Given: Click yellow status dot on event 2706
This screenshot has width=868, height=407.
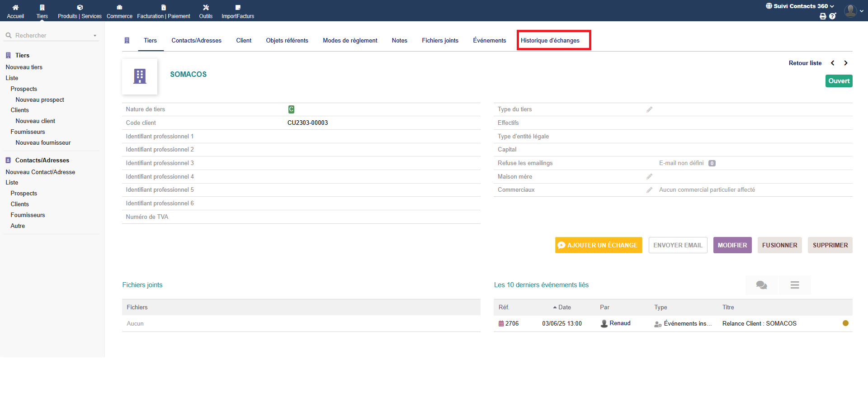Looking at the screenshot, I should [845, 323].
